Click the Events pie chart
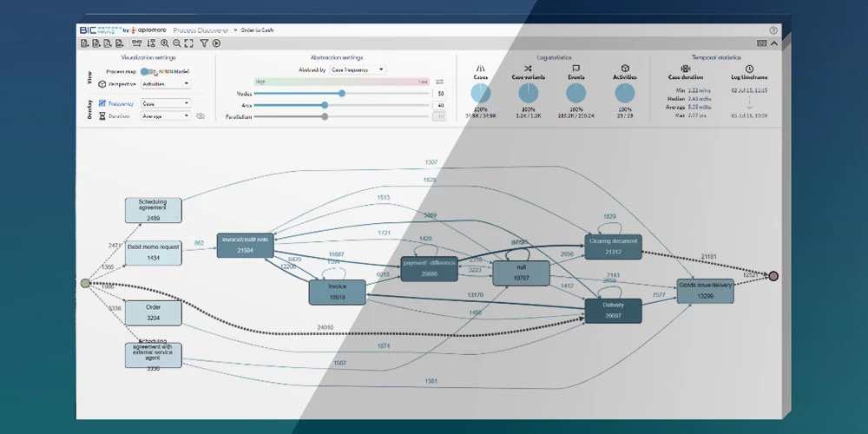This screenshot has height=434, width=868. [x=575, y=93]
